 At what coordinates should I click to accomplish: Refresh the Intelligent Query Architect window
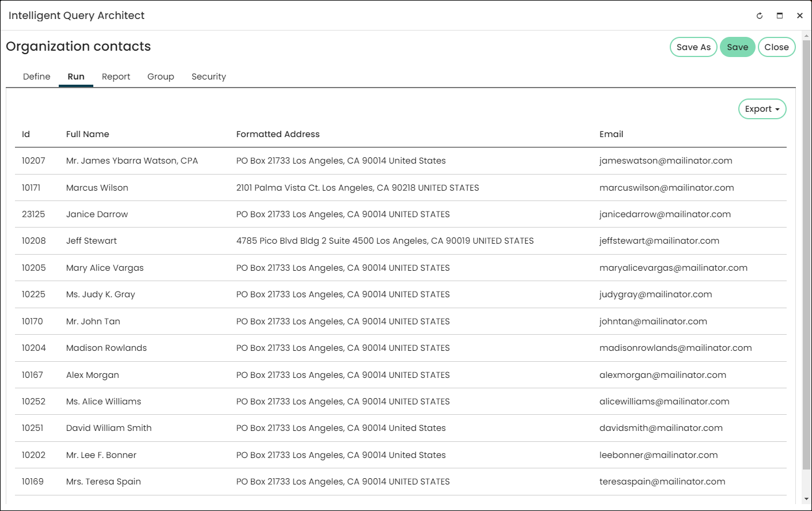[x=760, y=16]
